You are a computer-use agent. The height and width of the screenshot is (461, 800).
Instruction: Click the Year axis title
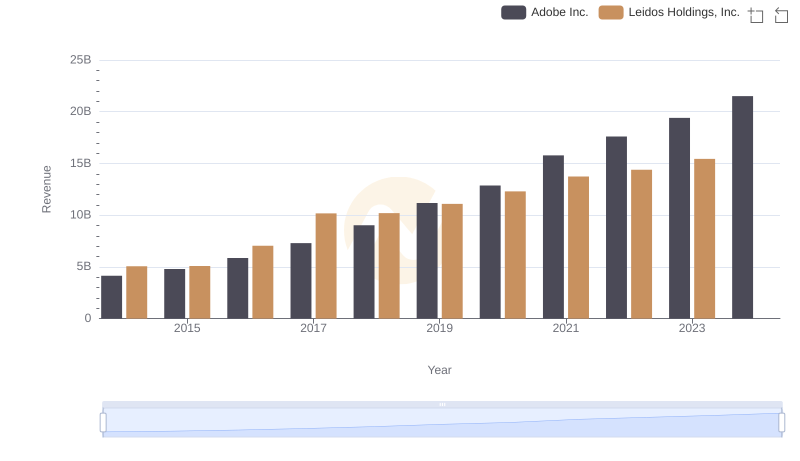[439, 370]
